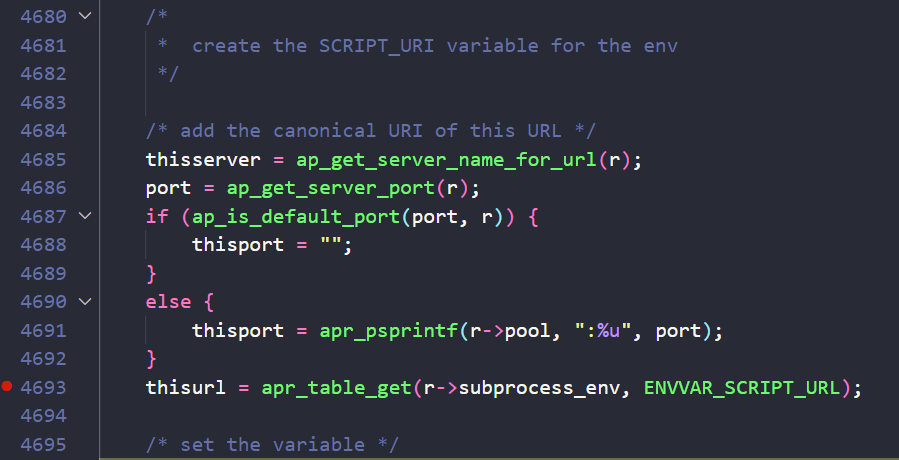Image resolution: width=899 pixels, height=460 pixels.
Task: Click the thisurl variable on line 4693
Action: 186,388
